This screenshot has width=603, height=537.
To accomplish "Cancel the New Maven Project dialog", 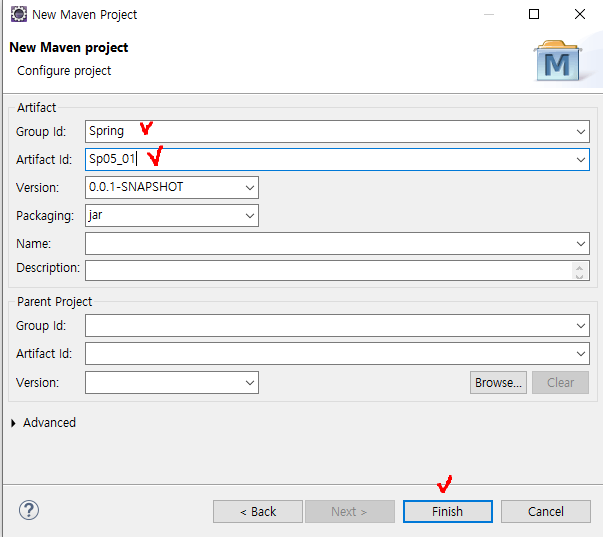I will tap(546, 511).
